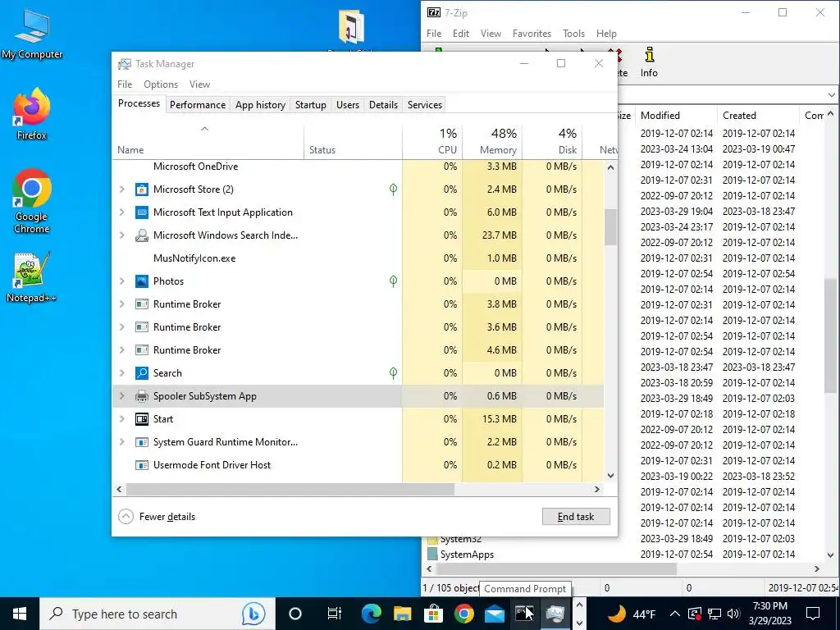Image resolution: width=840 pixels, height=630 pixels.
Task: Select the Spooler SubSystem App printer icon
Action: (x=141, y=396)
